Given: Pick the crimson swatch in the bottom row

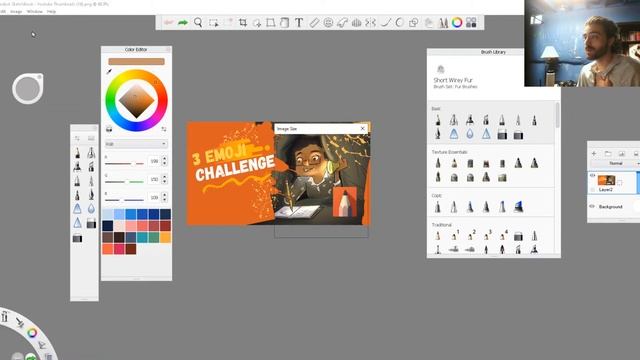Looking at the screenshot, I should 119,249.
